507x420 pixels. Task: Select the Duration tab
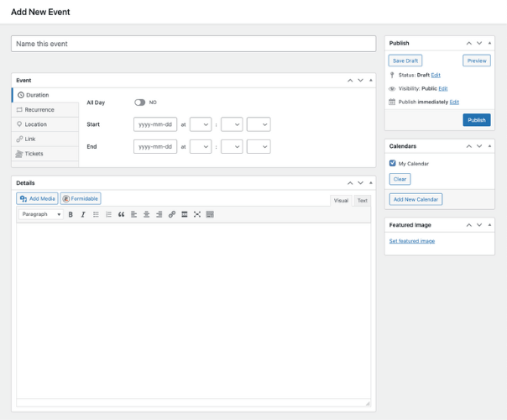(x=45, y=95)
